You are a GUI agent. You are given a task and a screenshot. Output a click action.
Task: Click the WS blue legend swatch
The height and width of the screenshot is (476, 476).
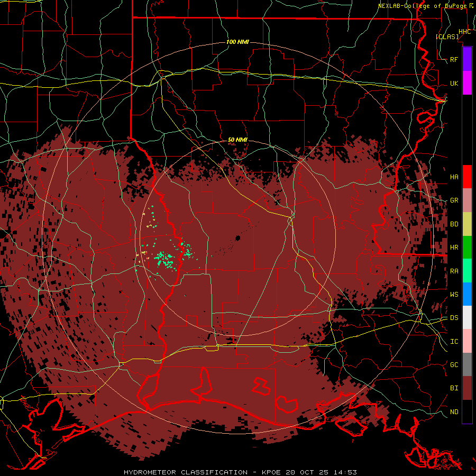click(x=467, y=294)
